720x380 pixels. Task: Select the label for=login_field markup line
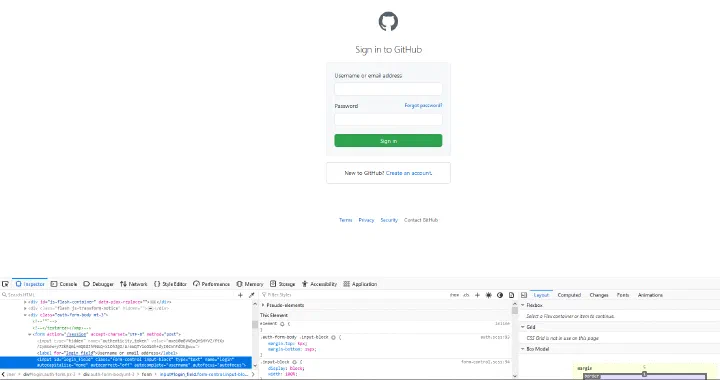click(107, 353)
